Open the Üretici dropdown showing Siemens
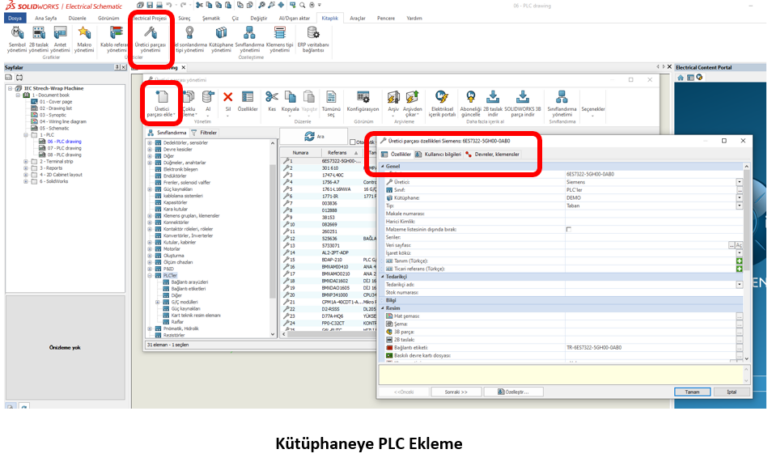The width and height of the screenshot is (768, 462). (739, 182)
